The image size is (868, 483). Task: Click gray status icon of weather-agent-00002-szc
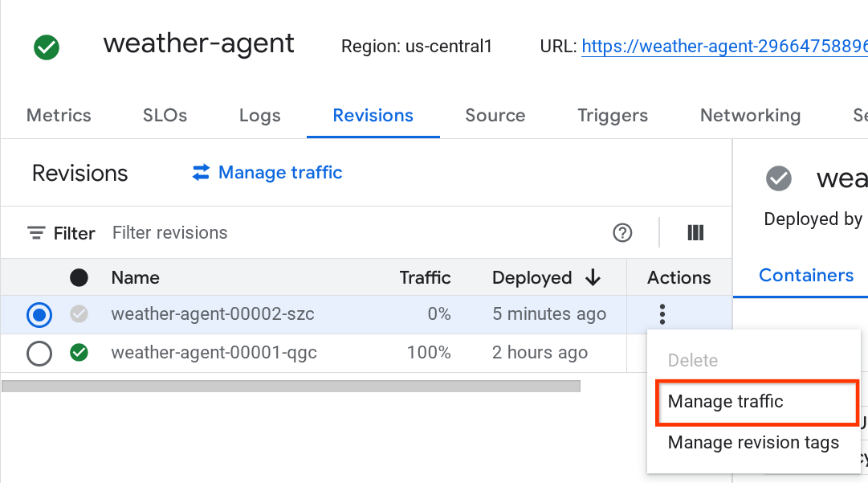coord(79,314)
